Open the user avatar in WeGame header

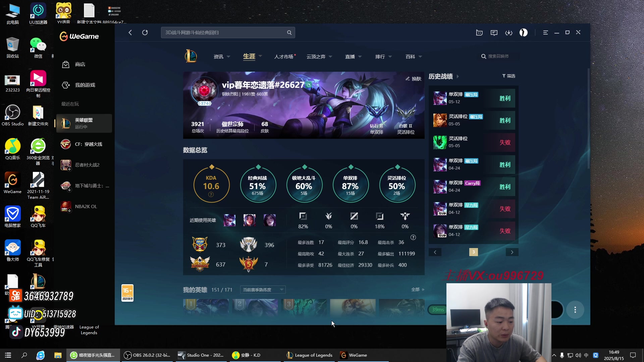coord(524,33)
